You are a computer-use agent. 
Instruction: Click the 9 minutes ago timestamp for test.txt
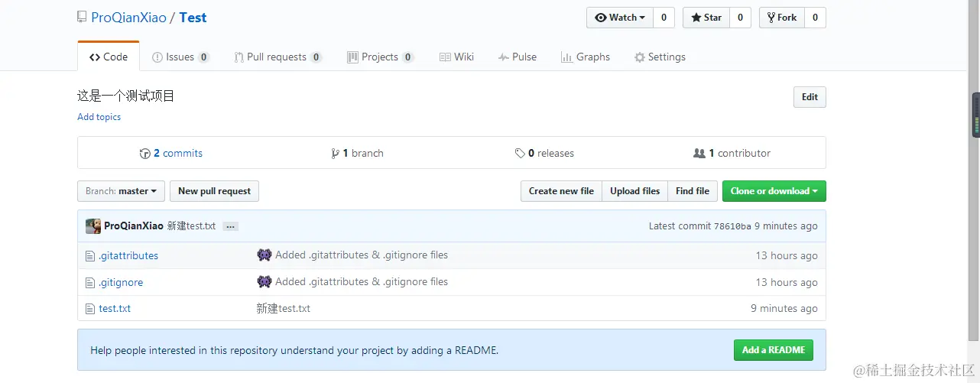(x=784, y=309)
